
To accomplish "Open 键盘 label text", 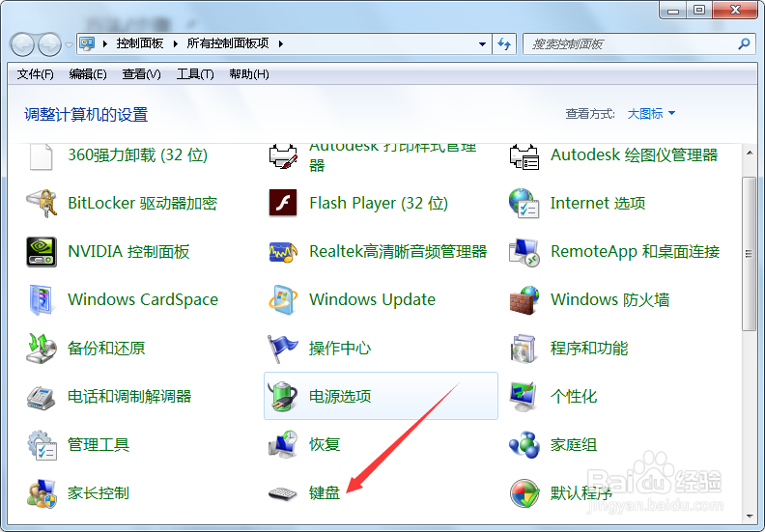I will pos(325,492).
